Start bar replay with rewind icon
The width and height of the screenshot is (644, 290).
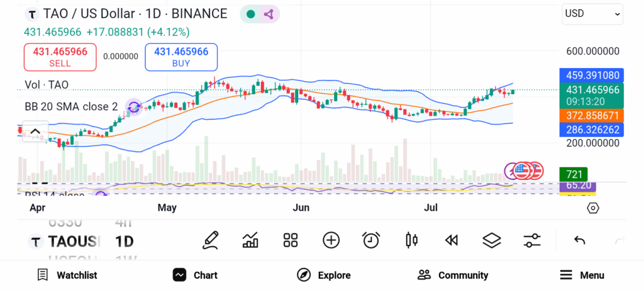point(452,240)
